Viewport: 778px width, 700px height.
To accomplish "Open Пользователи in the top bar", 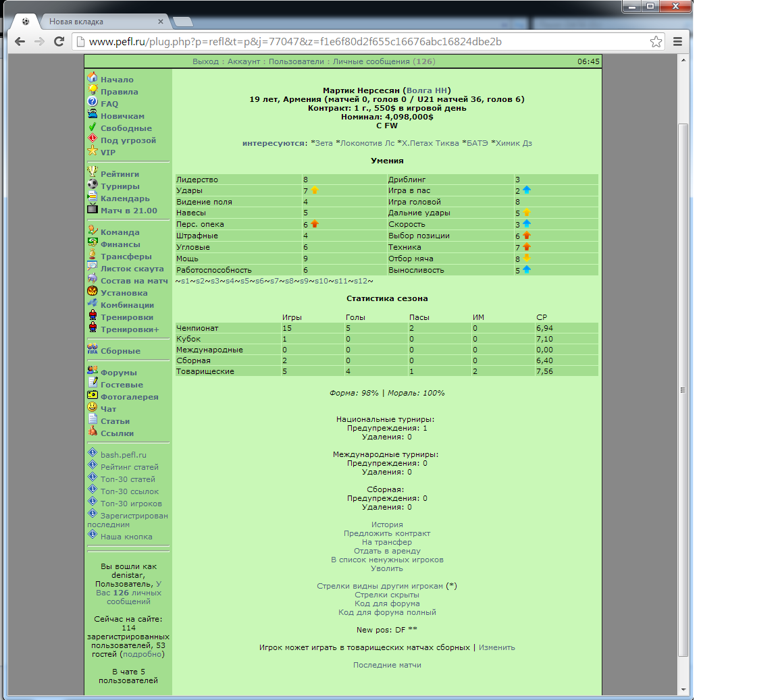I will tap(296, 61).
